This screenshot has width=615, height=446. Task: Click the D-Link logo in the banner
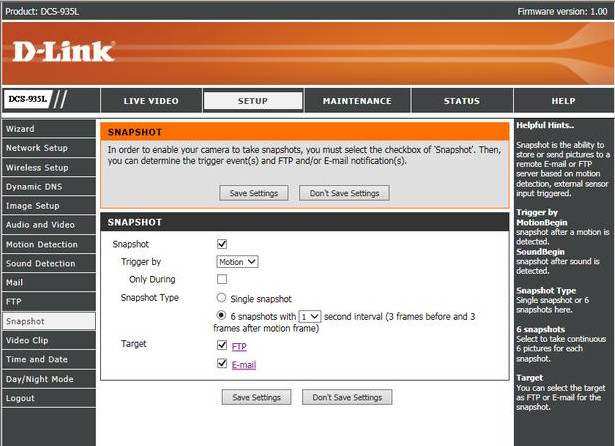pyautogui.click(x=64, y=52)
